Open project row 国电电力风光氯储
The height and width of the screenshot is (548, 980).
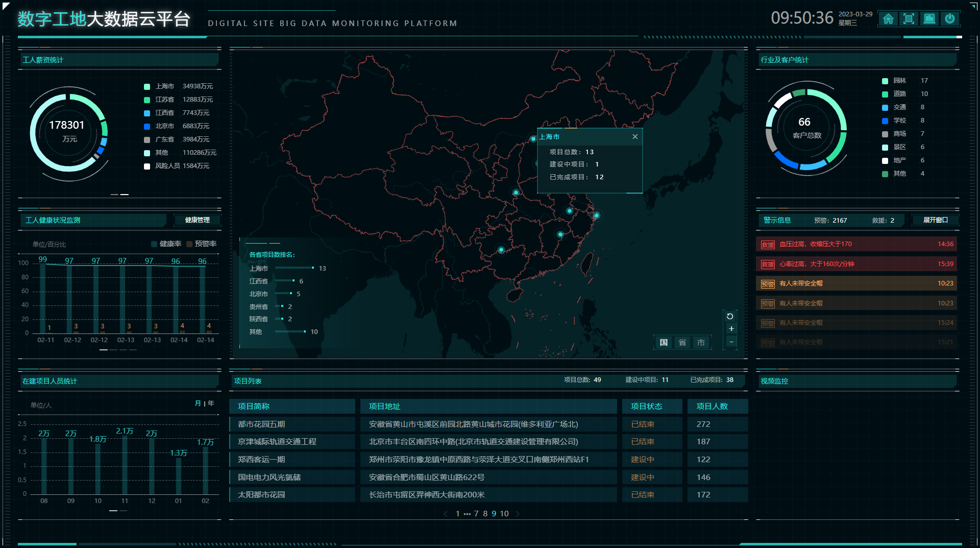pos(488,478)
